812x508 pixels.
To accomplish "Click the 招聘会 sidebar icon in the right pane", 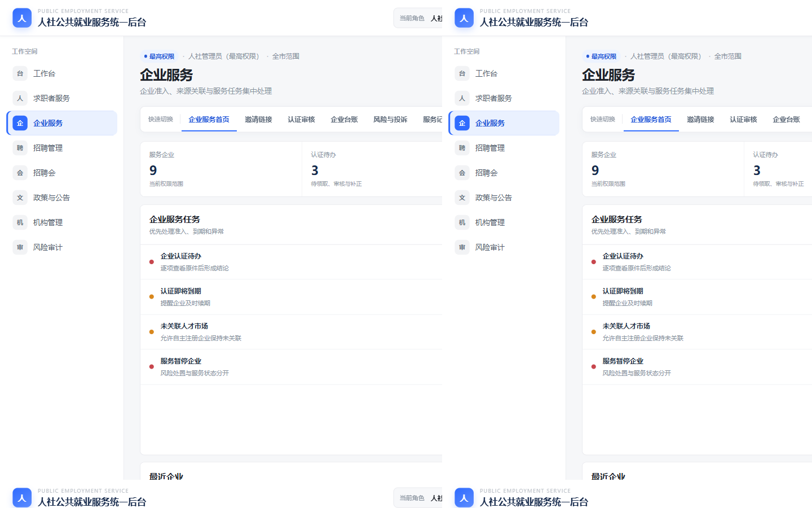I will 462,173.
